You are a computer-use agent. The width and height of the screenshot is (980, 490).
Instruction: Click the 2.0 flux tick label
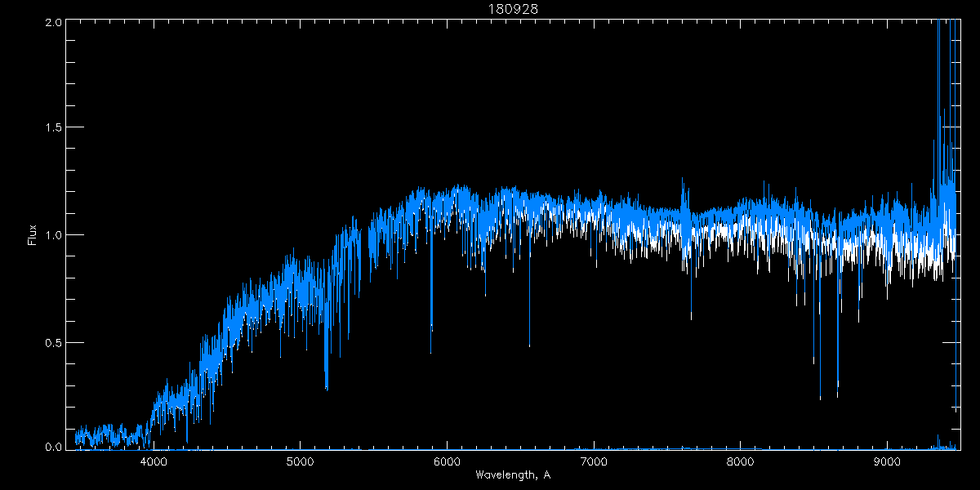[53, 23]
